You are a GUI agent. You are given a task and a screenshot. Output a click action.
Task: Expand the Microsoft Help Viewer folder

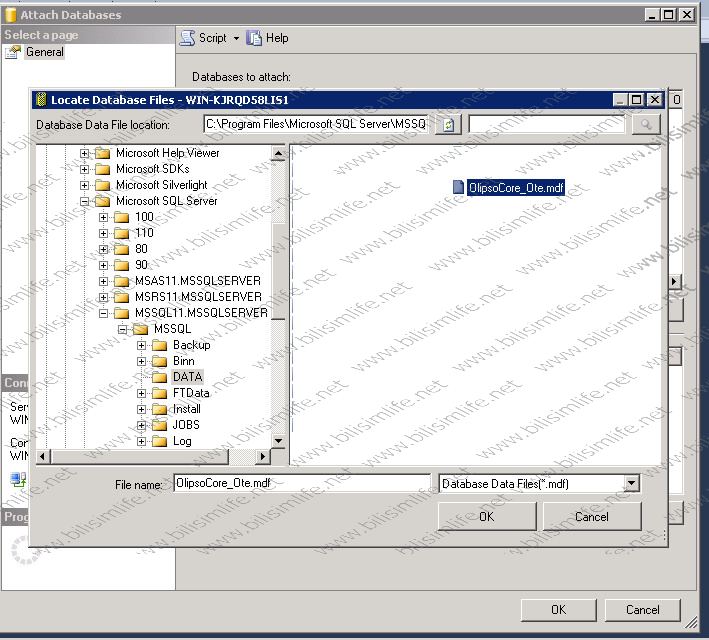point(85,153)
